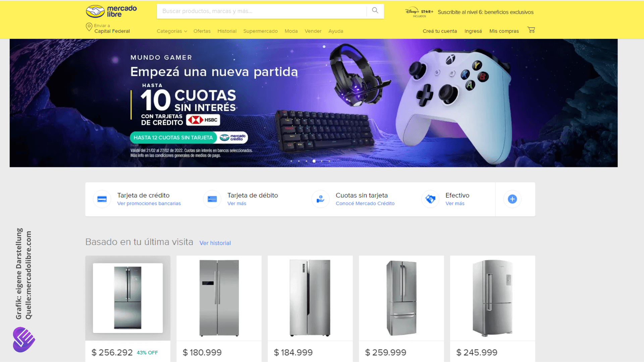Open Enviar a Capital Federal selector
Image resolution: width=644 pixels, height=362 pixels.
point(108,28)
